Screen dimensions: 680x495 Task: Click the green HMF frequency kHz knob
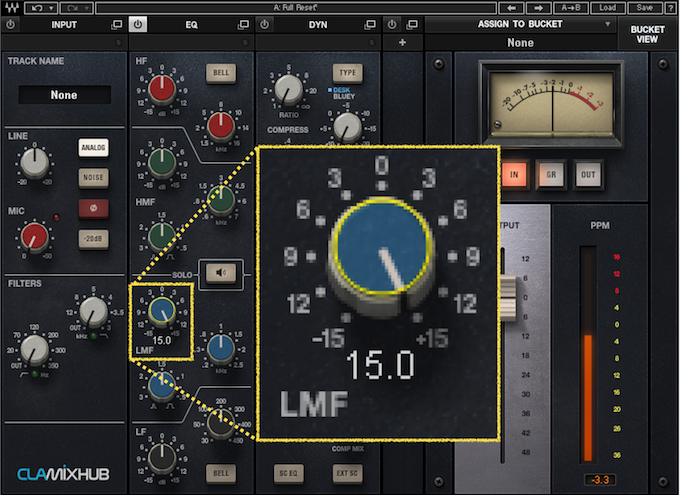pos(221,200)
